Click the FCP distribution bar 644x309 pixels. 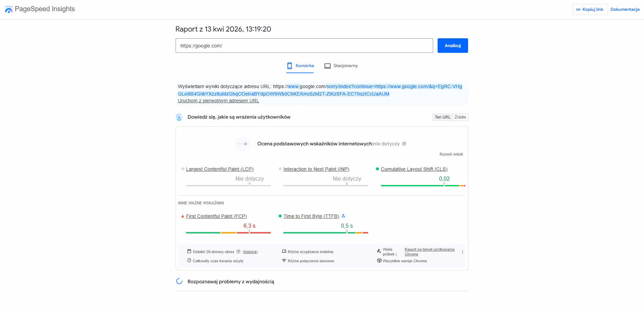228,233
